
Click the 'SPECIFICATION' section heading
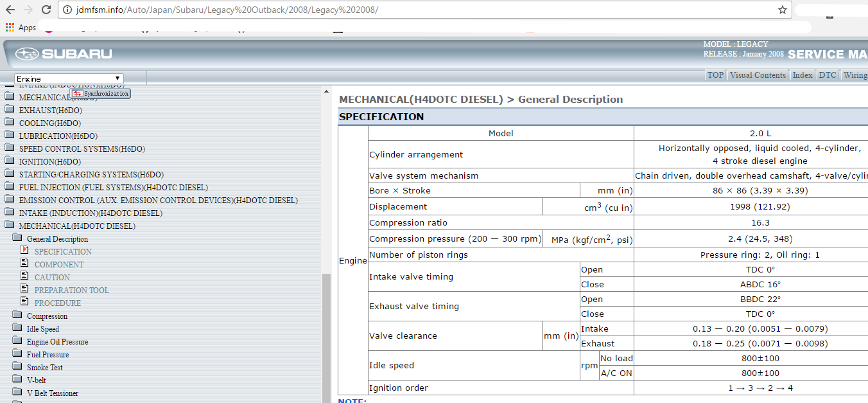(381, 117)
